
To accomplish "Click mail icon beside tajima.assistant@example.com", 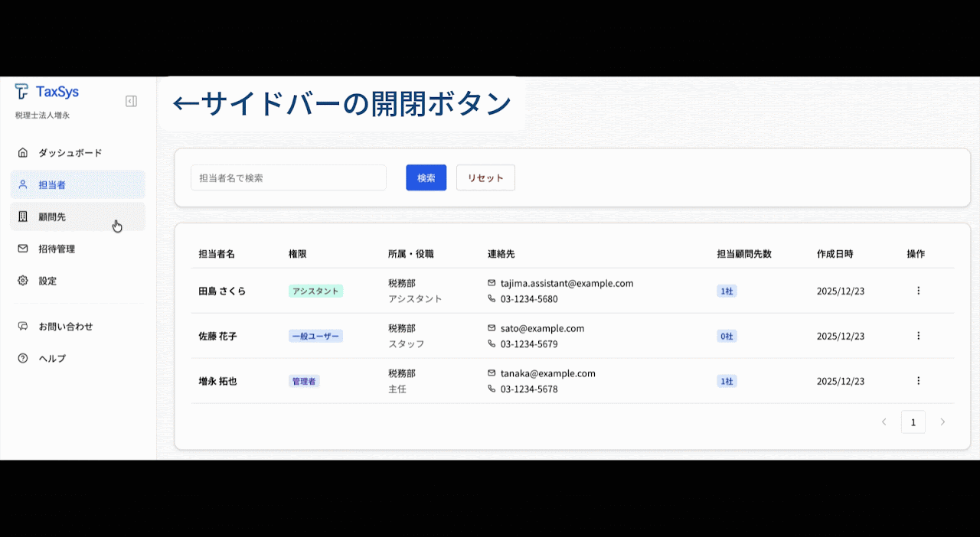I will coord(492,283).
